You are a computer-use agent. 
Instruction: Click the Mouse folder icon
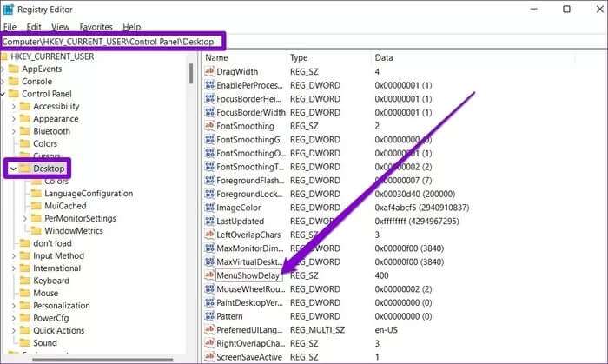coord(25,293)
